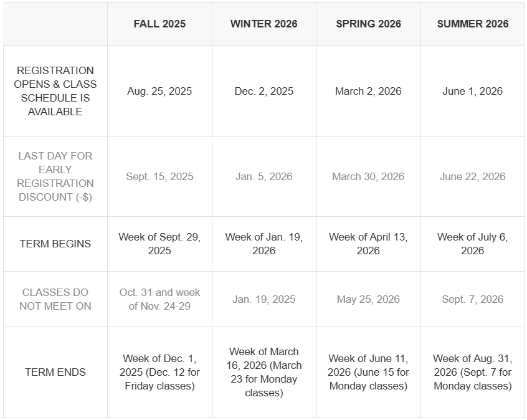Click the Week of July 6 start cell
Screen dimensions: 527x420
473,244
